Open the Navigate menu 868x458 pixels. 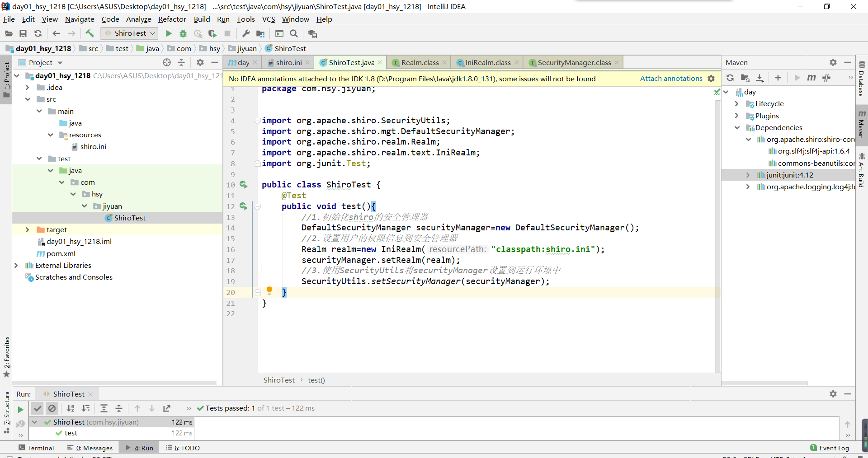click(80, 19)
